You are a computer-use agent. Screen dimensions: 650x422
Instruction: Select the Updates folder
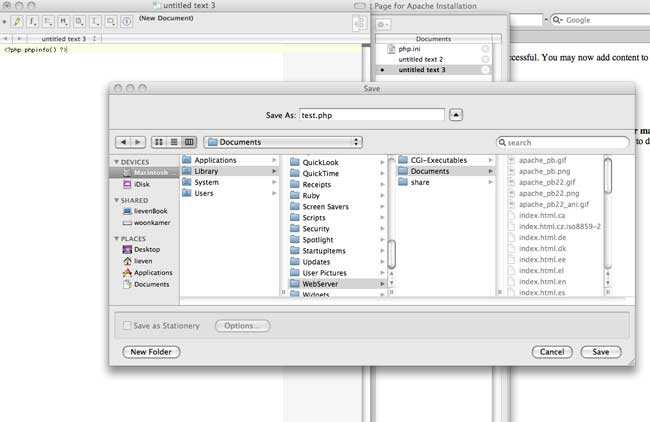tap(337, 262)
